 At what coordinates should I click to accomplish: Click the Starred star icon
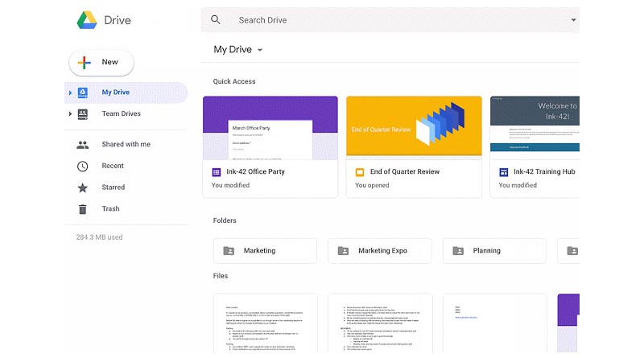tap(83, 187)
